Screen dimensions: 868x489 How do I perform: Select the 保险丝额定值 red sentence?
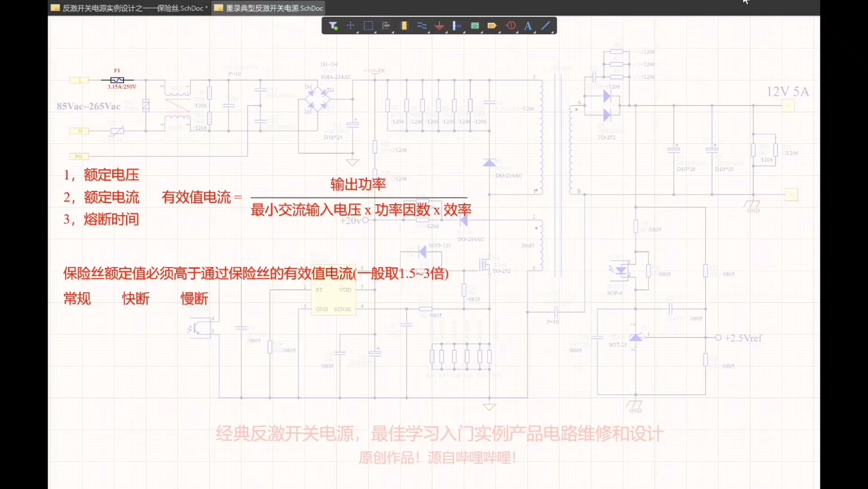tap(256, 274)
